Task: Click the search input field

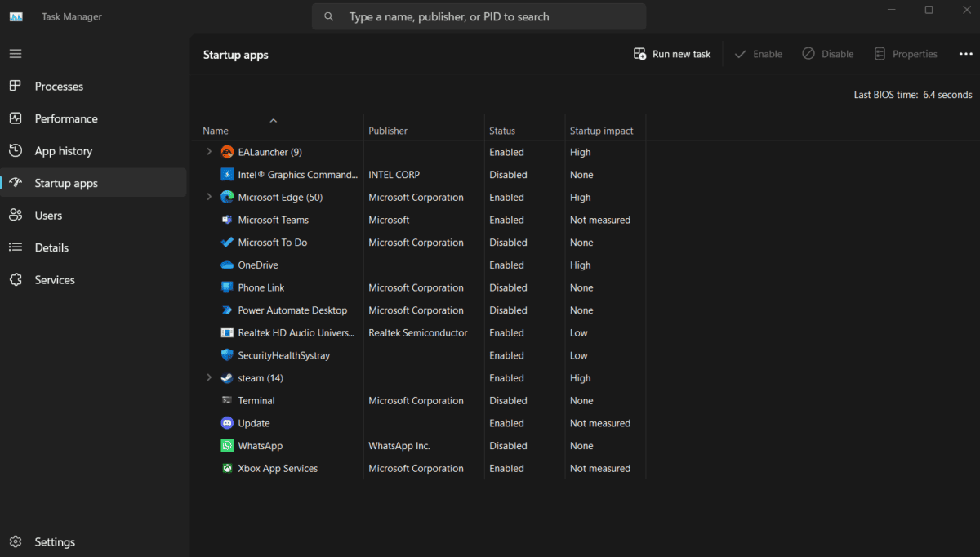Action: click(x=479, y=16)
